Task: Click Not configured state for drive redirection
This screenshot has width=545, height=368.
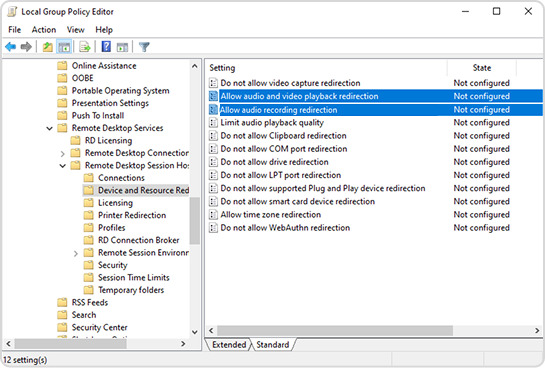Action: (x=481, y=162)
